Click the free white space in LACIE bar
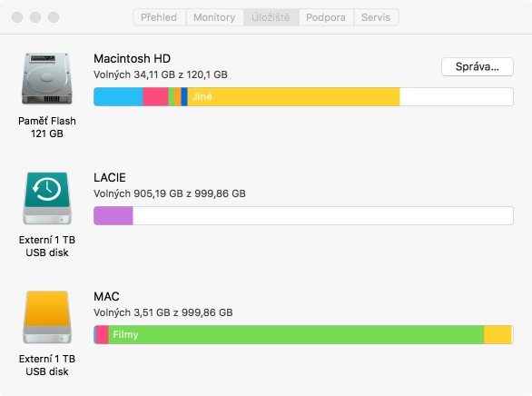This screenshot has width=532, height=396. click(x=323, y=215)
